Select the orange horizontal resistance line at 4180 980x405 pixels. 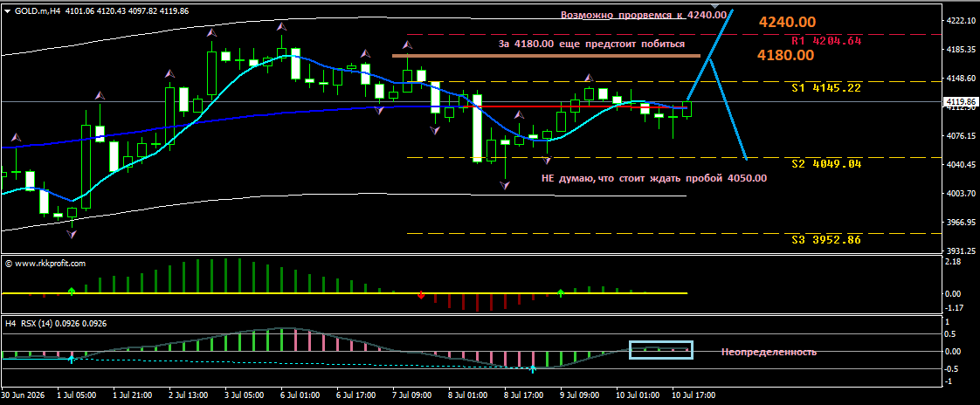pyautogui.click(x=546, y=56)
